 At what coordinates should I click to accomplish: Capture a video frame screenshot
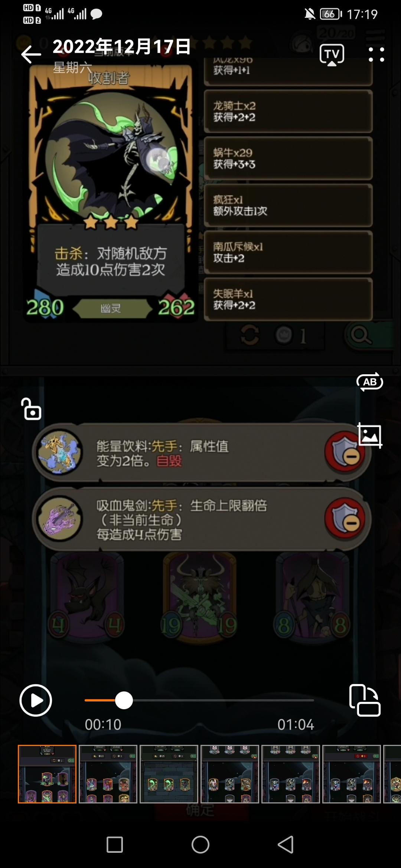370,435
